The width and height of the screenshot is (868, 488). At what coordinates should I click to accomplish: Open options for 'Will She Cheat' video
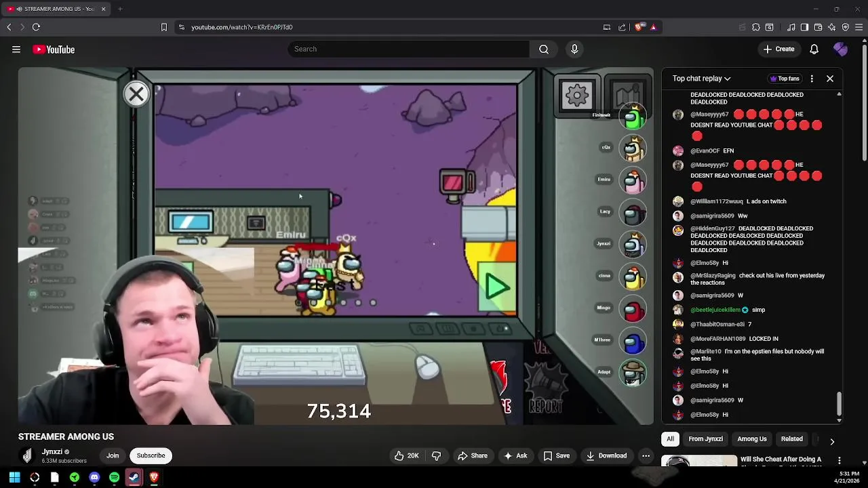point(840,461)
